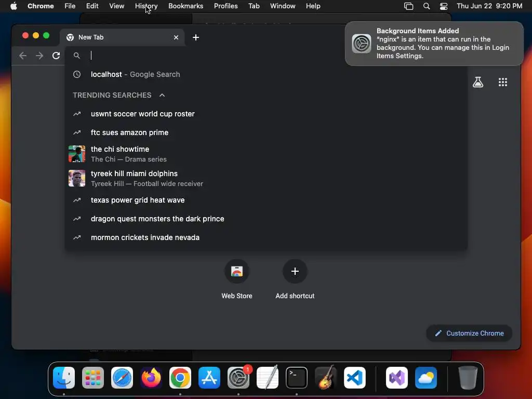Image resolution: width=532 pixels, height=399 pixels.
Task: Click the Chrome forward arrow button
Action: coord(39,56)
